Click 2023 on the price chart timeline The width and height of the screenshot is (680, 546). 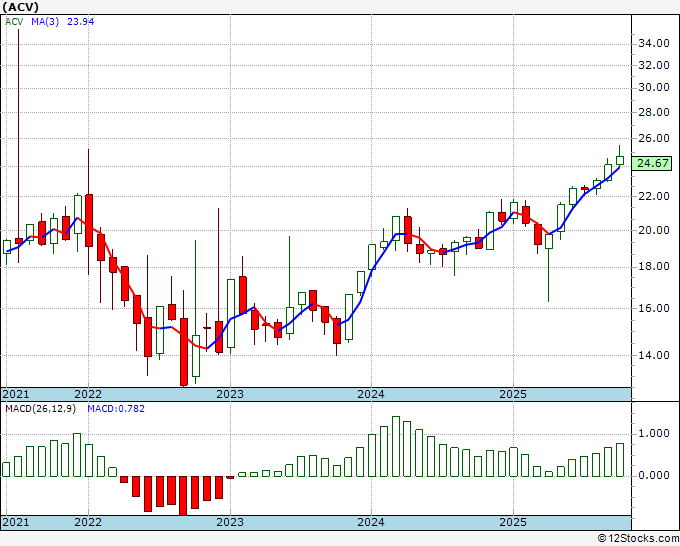click(230, 394)
